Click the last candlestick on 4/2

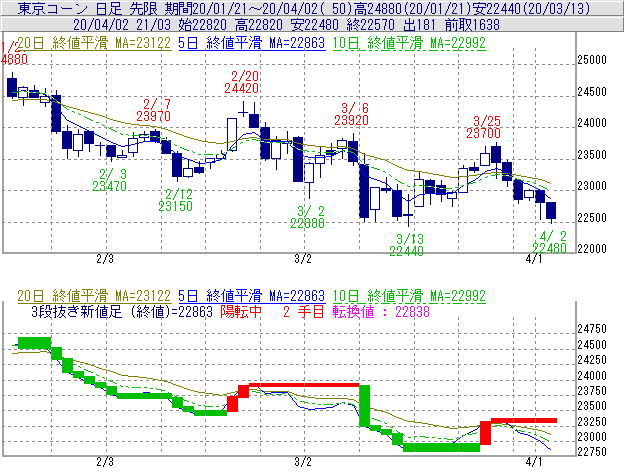(551, 211)
